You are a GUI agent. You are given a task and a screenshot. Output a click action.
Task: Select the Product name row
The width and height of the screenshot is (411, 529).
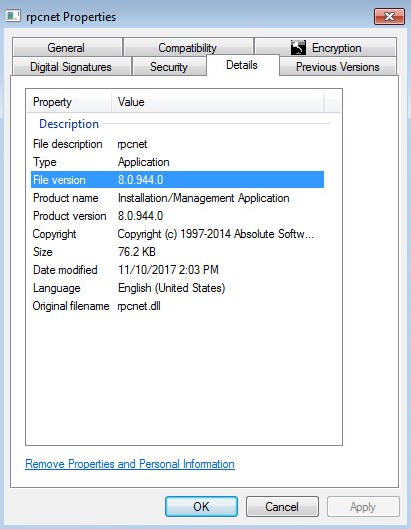click(177, 198)
